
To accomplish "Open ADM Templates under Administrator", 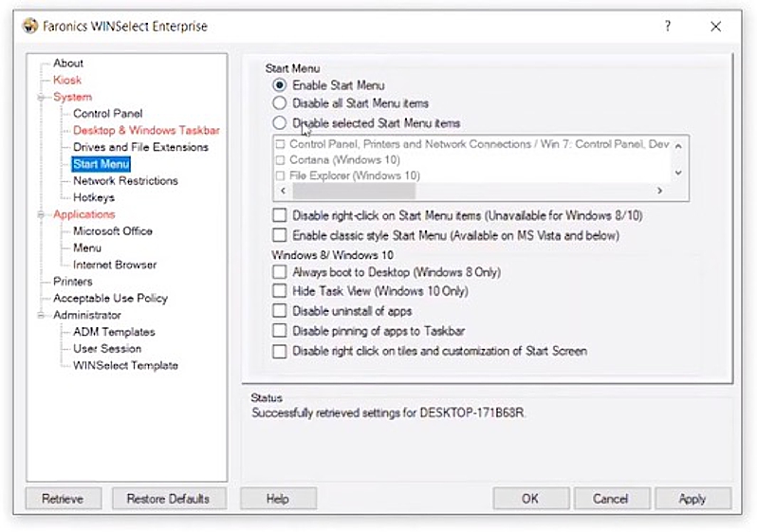I will click(x=114, y=332).
